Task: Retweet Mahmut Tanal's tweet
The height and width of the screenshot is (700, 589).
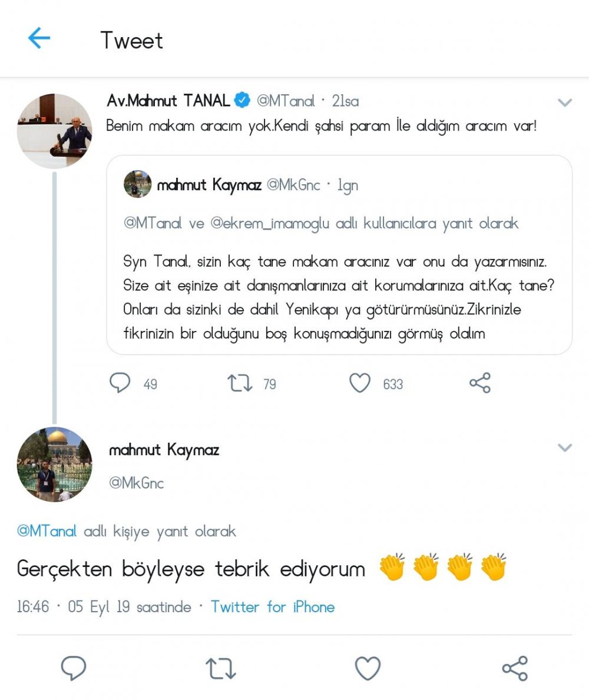Action: [240, 383]
